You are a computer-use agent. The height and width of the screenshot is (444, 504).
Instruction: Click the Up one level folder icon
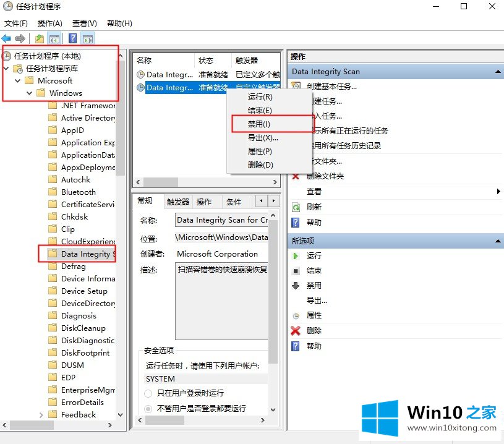click(x=40, y=38)
